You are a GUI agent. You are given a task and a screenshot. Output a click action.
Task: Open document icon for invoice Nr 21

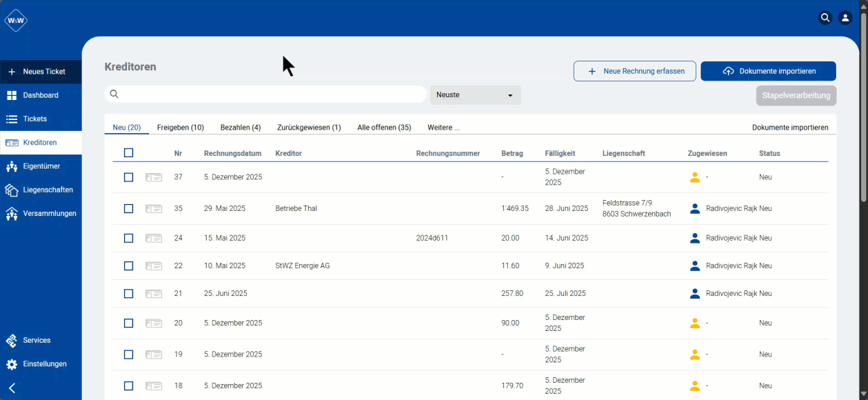(x=154, y=293)
